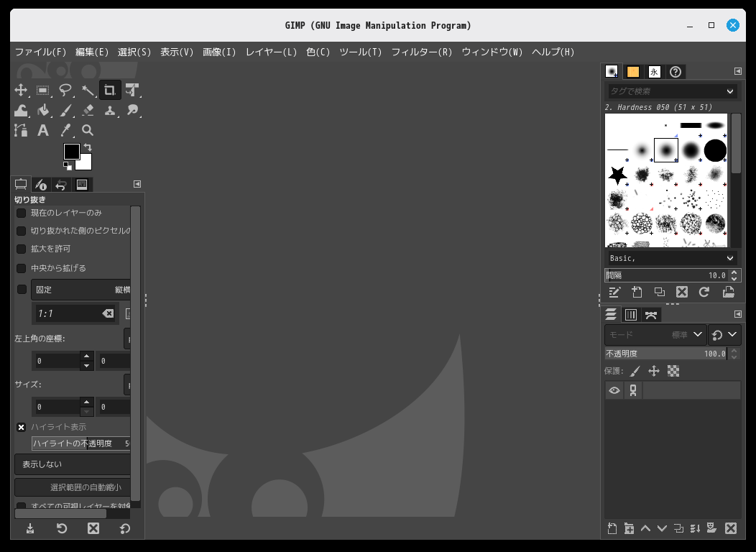Click the black foreground color swatch
This screenshot has width=756, height=552.
click(x=71, y=152)
